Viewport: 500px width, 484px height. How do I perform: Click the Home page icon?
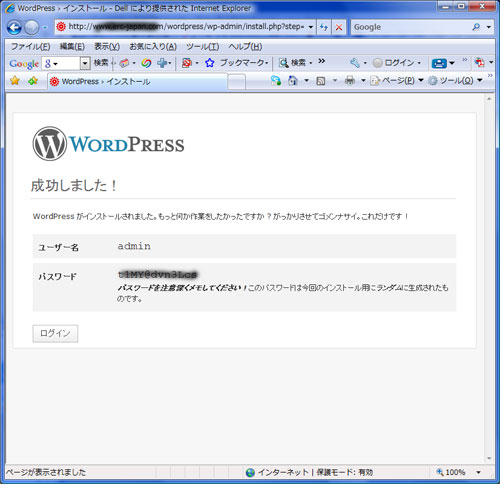click(293, 80)
